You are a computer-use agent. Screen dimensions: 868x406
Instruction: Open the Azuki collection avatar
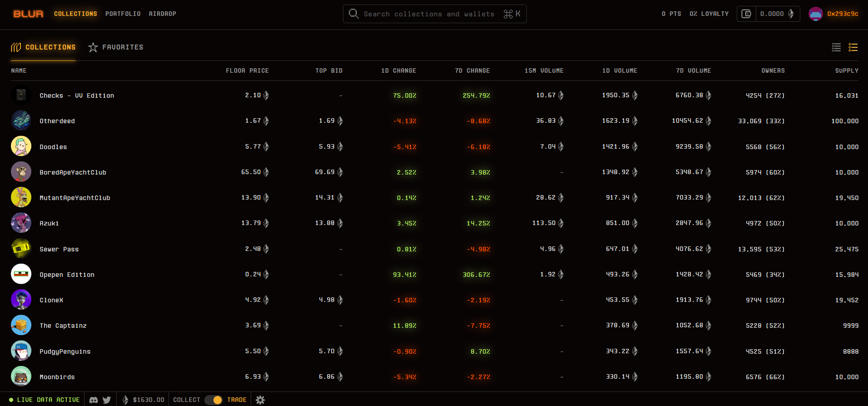[21, 223]
